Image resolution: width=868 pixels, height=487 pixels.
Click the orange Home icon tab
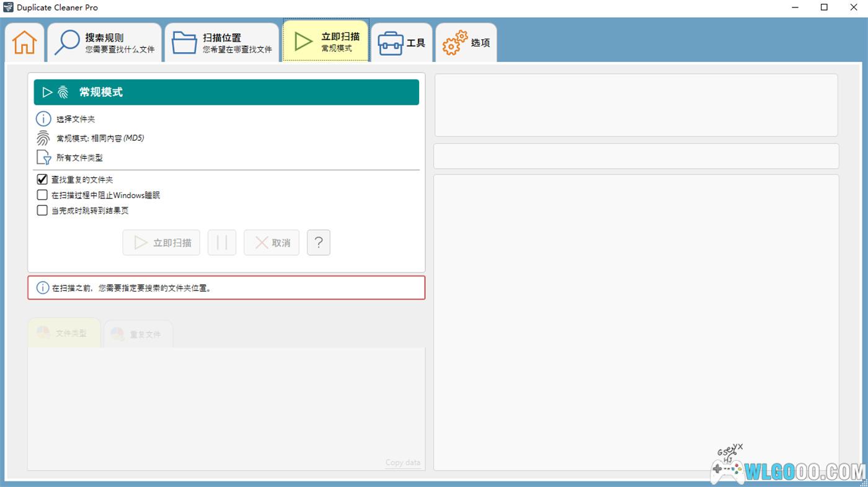pyautogui.click(x=25, y=43)
